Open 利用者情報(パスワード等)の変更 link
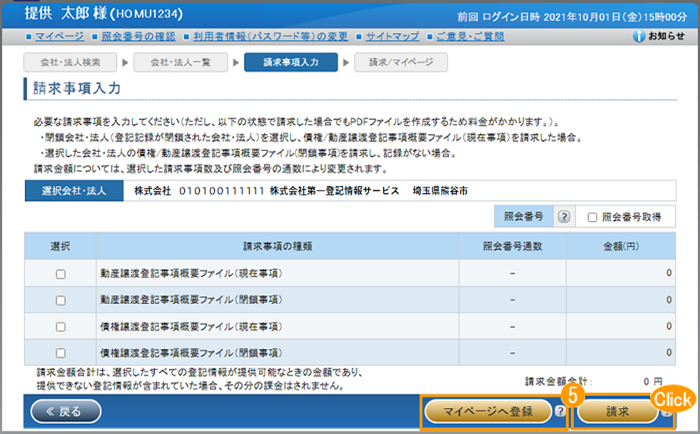Screen dimensions: 700x434 pos(271,37)
